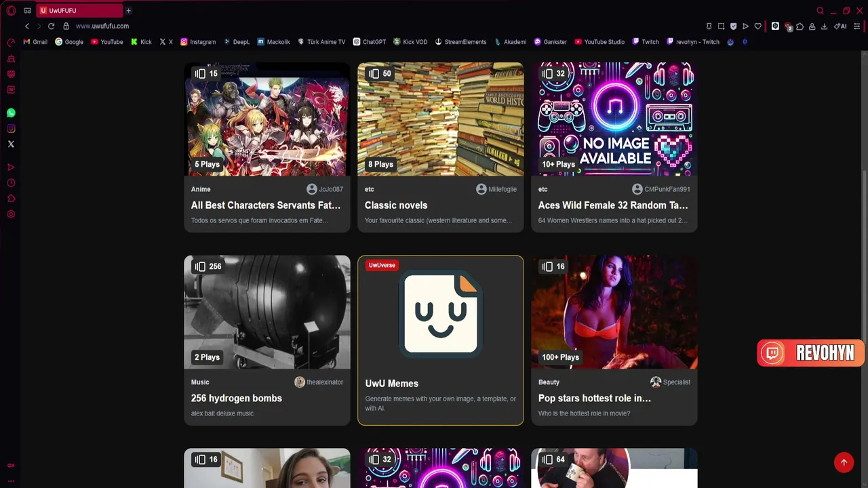Open WhatsApp in the sidebar

pos(11,113)
